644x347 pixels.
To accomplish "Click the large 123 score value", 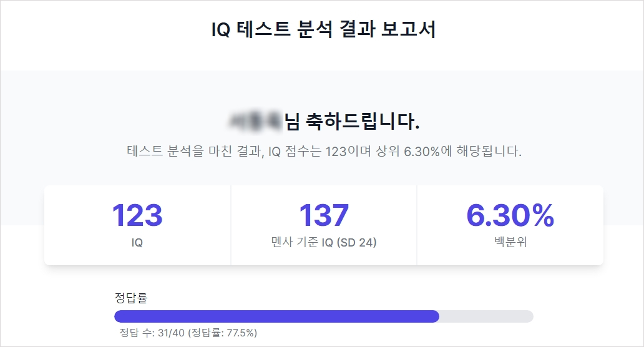I will [x=137, y=215].
